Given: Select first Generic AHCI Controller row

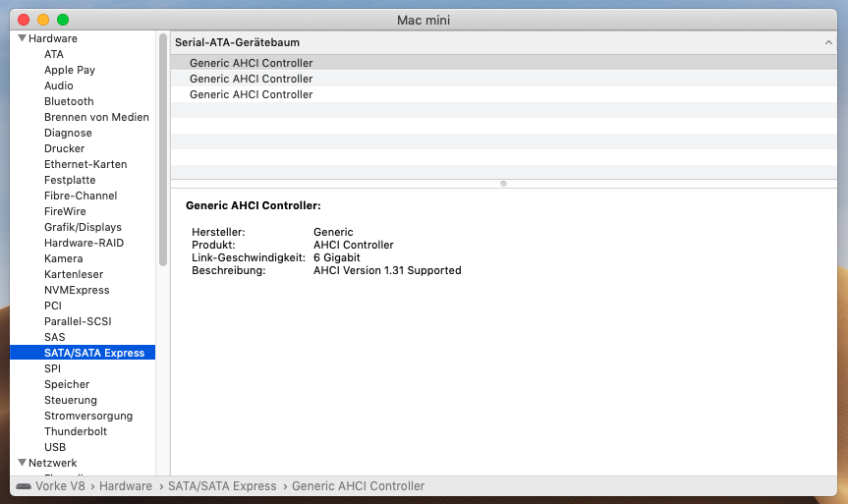Looking at the screenshot, I should pos(503,63).
